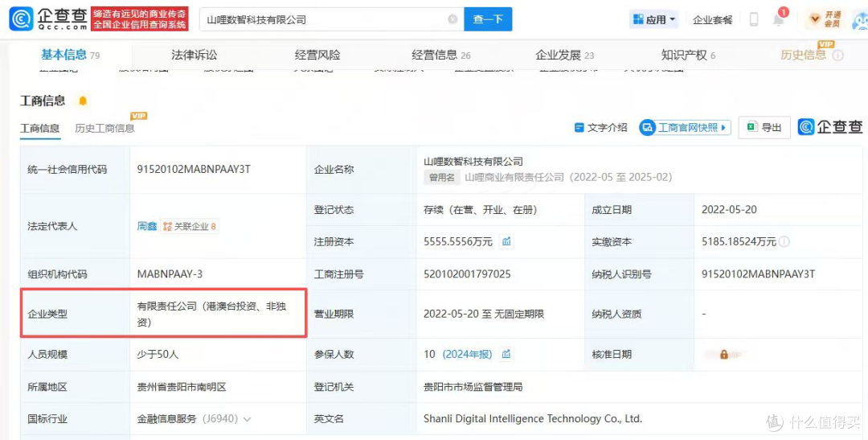The width and height of the screenshot is (868, 440).
Task: Switch to 基本信息 tab
Action: [70, 55]
